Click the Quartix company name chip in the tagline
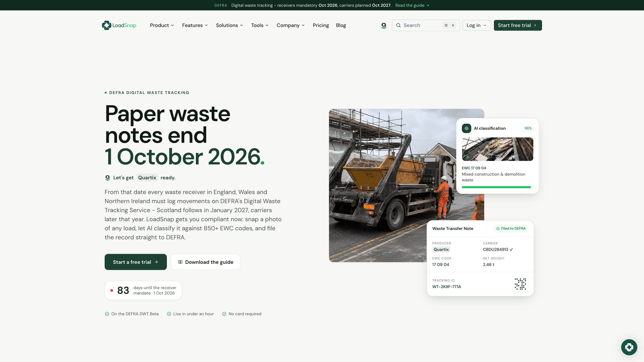The image size is (644, 362). pyautogui.click(x=147, y=178)
